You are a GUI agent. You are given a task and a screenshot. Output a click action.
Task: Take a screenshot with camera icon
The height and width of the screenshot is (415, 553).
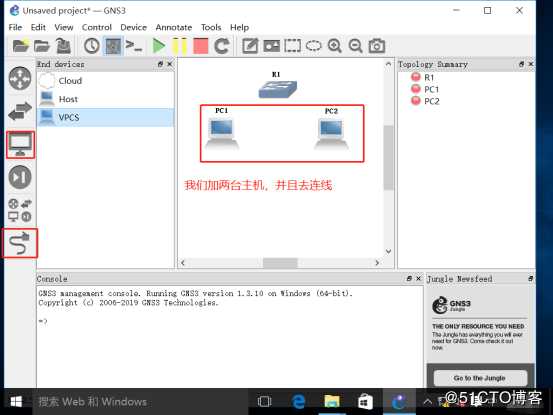click(377, 46)
